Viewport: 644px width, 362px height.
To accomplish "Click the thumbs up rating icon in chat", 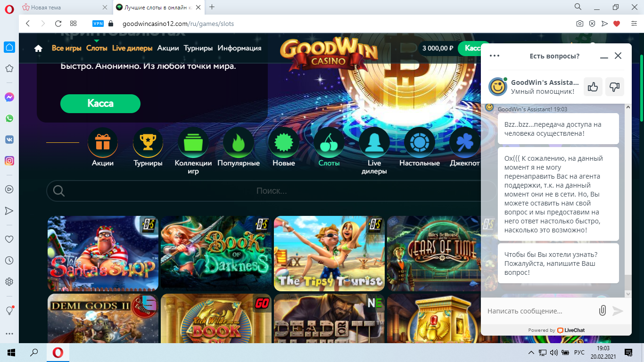I will [x=593, y=87].
